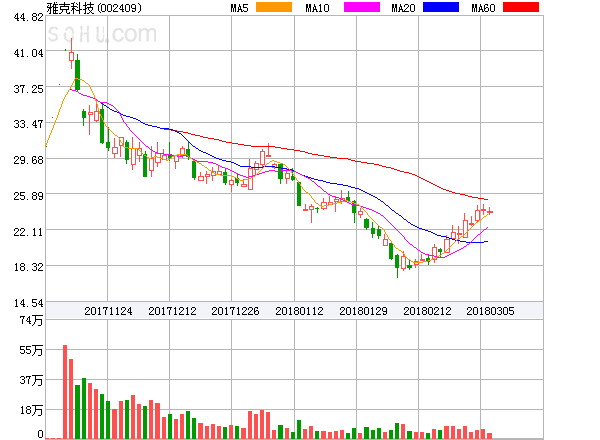Click the 44.82 price axis label
Viewport: 600px width, 440px height.
pyautogui.click(x=28, y=17)
